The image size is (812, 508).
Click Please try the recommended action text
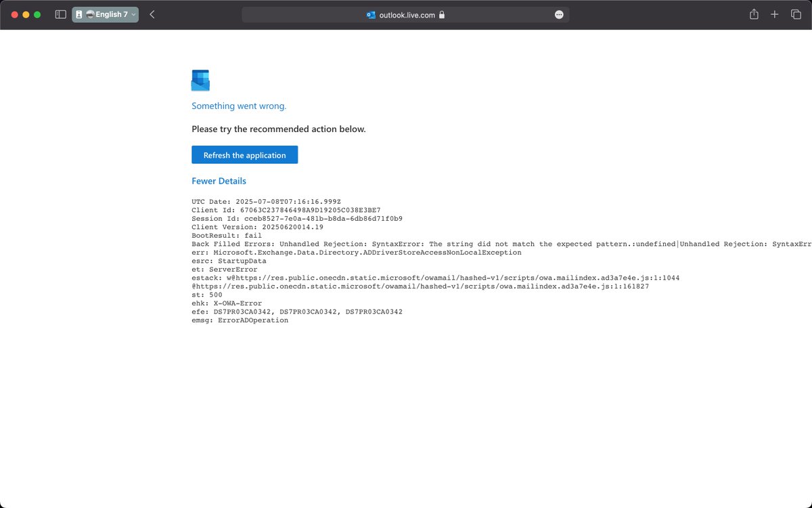[279, 129]
